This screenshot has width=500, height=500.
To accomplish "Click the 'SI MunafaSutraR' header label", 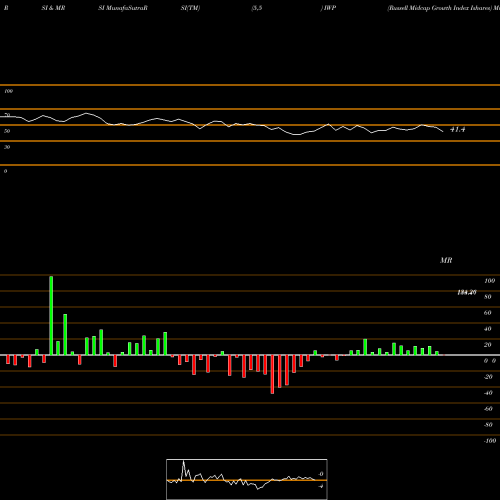I will click(x=123, y=8).
